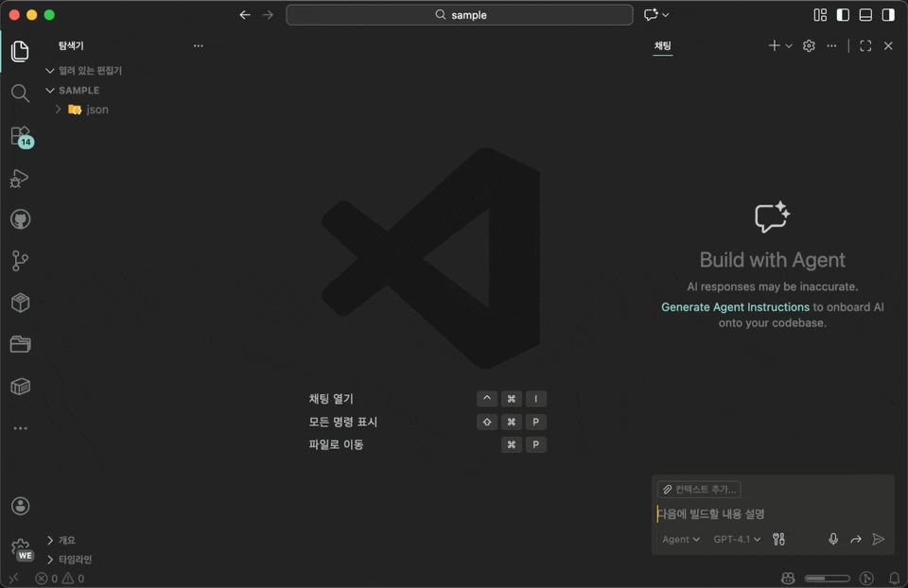Open the GPT-4.1 model picker dropdown
The height and width of the screenshot is (588, 908).
[x=736, y=539]
